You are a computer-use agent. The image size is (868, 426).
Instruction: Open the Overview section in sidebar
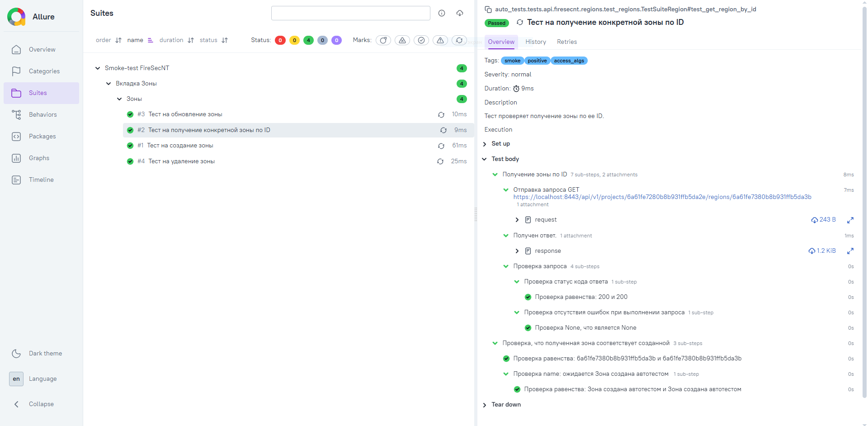(x=41, y=49)
